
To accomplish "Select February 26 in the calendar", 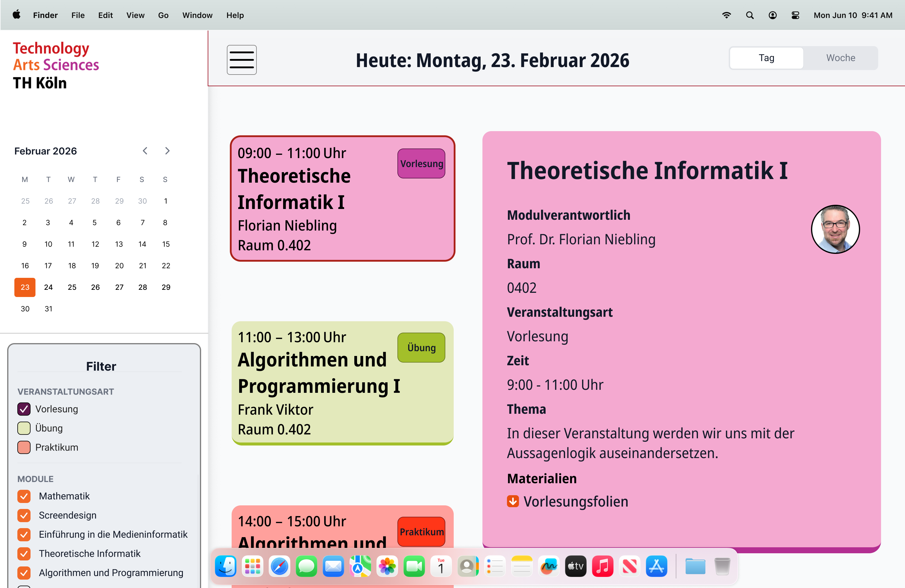I will tap(95, 287).
